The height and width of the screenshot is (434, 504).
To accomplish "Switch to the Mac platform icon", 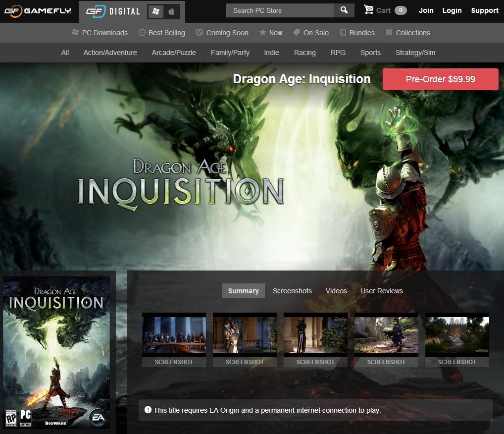I will click(171, 11).
